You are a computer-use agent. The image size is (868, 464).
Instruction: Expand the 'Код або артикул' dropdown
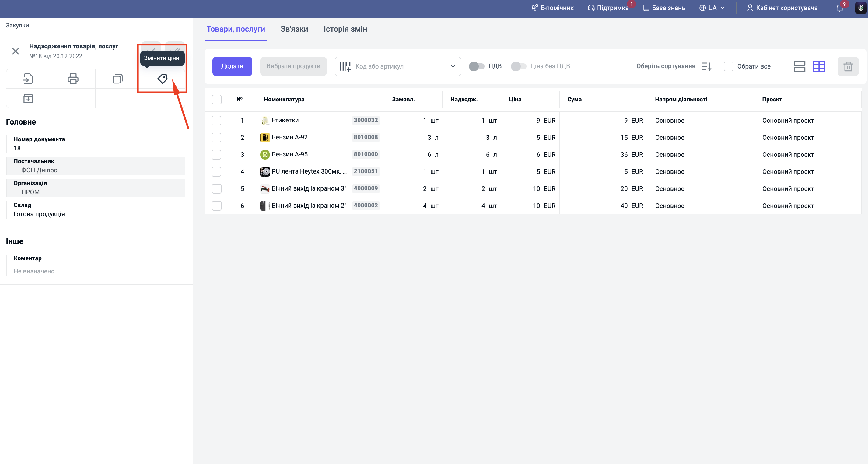(453, 66)
